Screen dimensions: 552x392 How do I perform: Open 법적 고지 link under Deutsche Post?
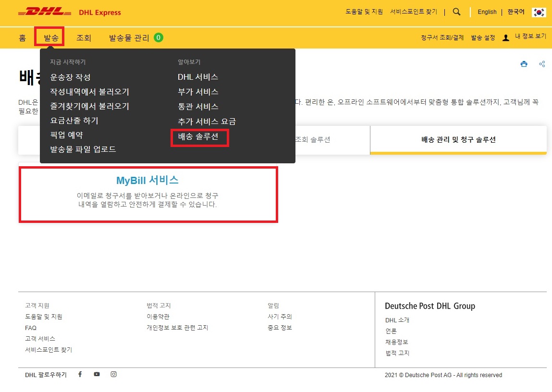click(x=397, y=353)
